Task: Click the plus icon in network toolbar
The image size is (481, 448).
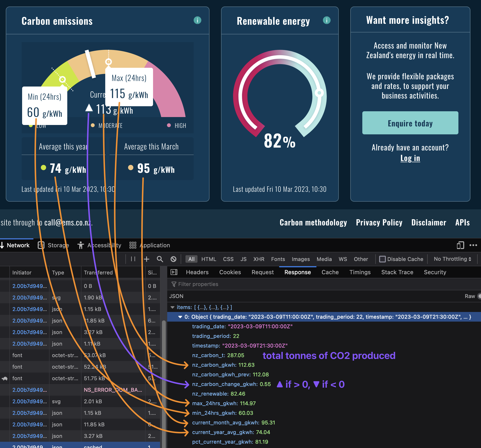Action: [x=146, y=259]
